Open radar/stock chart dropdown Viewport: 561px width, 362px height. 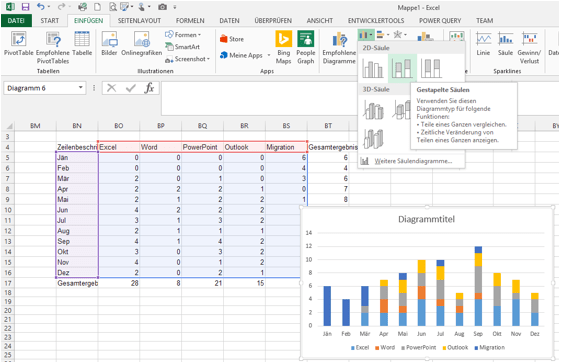[x=400, y=35]
